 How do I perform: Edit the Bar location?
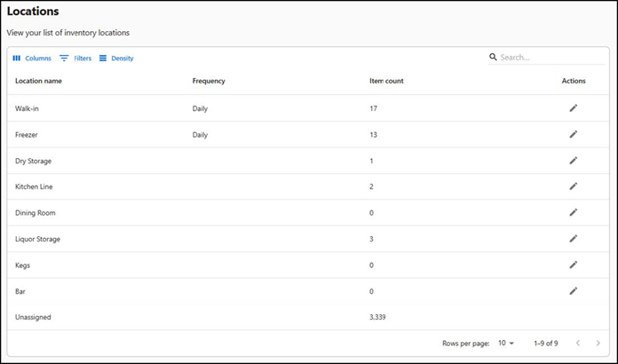click(573, 291)
